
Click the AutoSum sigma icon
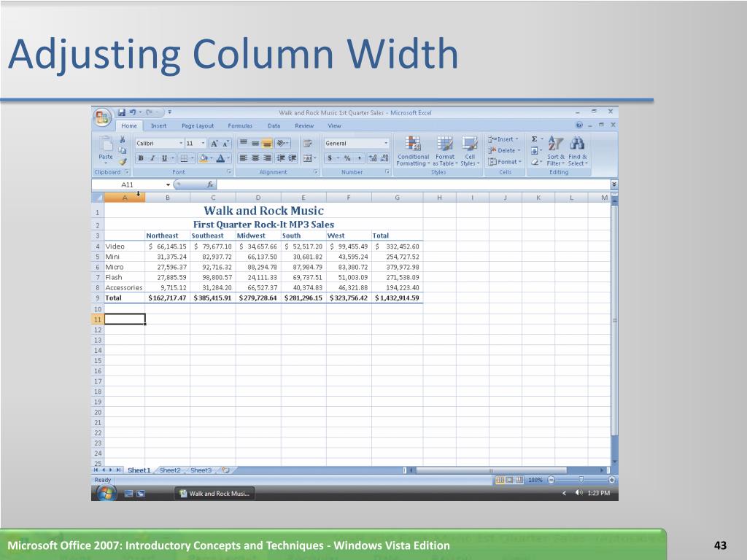[535, 139]
